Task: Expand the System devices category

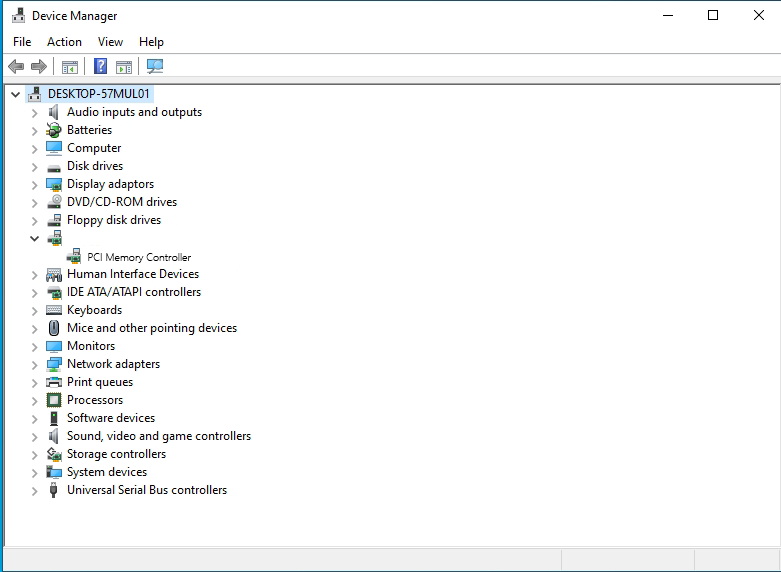Action: click(34, 473)
